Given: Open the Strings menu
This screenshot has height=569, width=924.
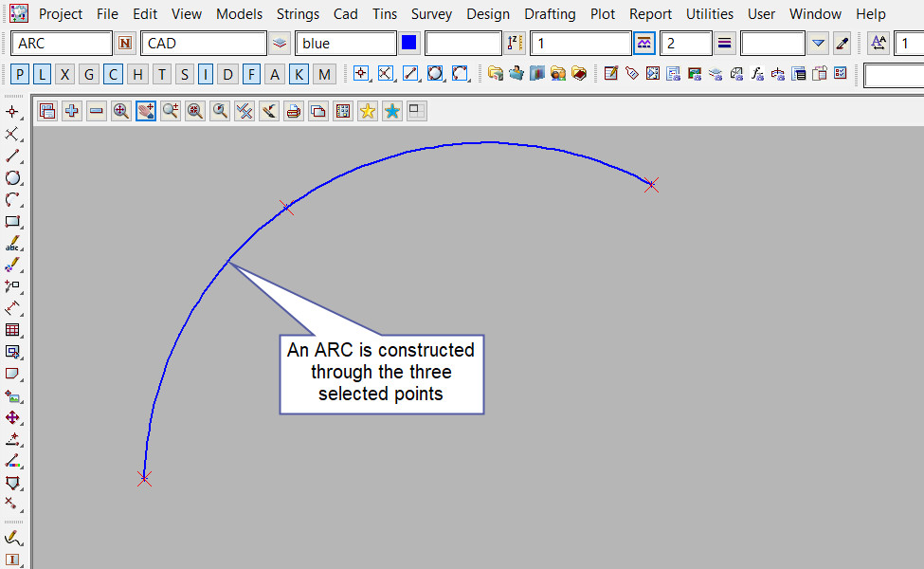Looking at the screenshot, I should (299, 14).
